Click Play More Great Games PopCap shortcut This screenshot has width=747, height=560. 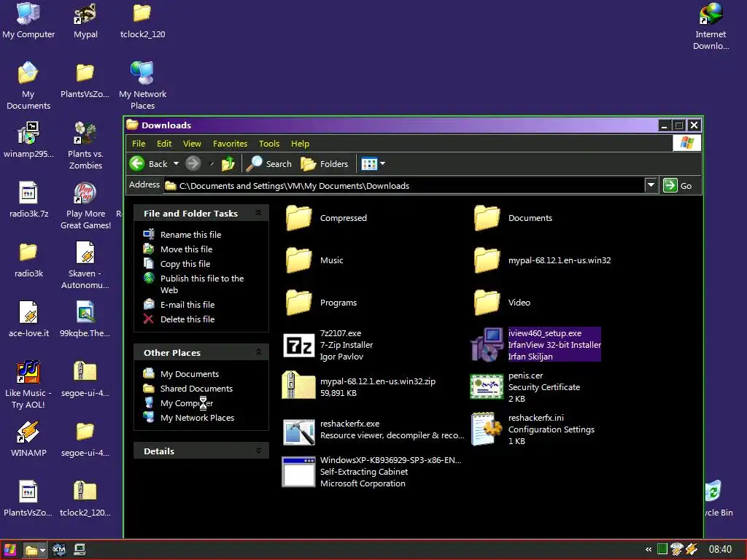tap(85, 206)
